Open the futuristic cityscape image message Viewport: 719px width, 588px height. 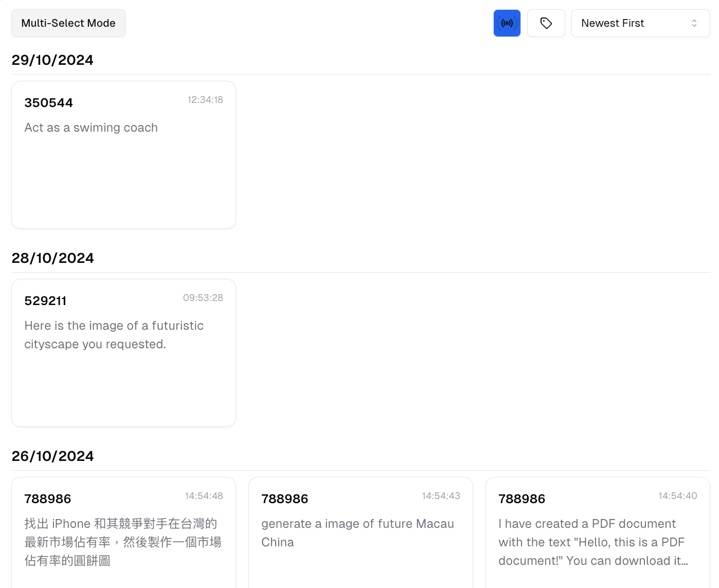coord(114,335)
